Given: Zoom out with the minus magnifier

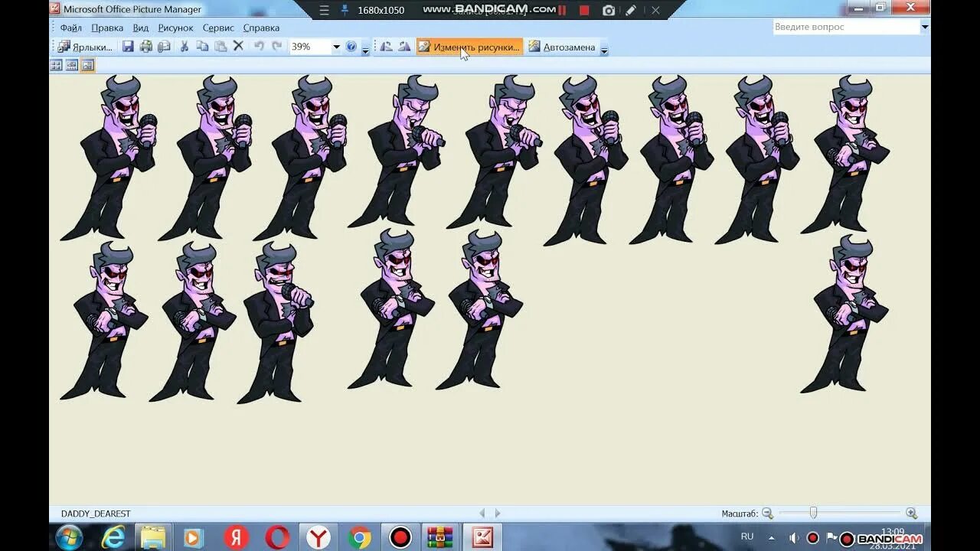Looking at the screenshot, I should (767, 514).
